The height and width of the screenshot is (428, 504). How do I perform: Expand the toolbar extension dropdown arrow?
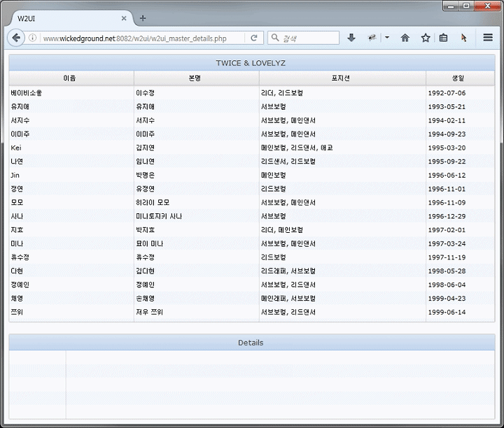[387, 38]
